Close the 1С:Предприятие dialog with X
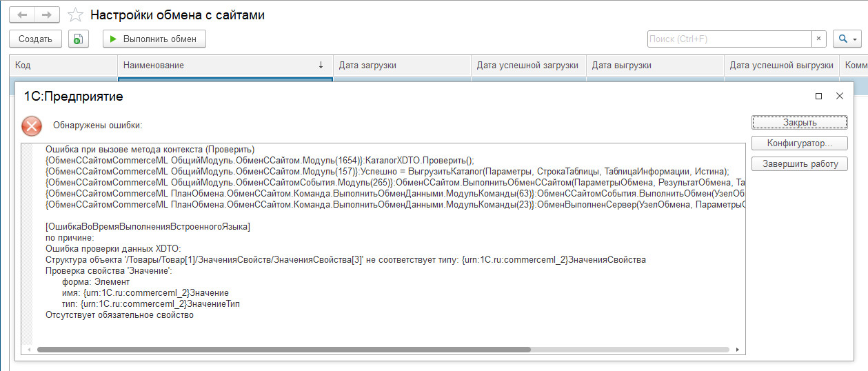Viewport: 868px width, 371px height. pyautogui.click(x=839, y=97)
